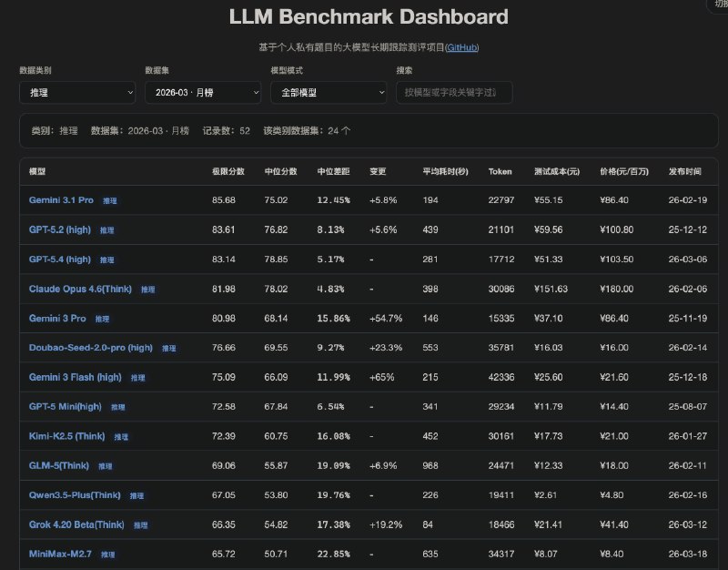The width and height of the screenshot is (728, 570).
Task: Click the 推理 tag beside GPT-5.4 (high)
Action: 107,260
